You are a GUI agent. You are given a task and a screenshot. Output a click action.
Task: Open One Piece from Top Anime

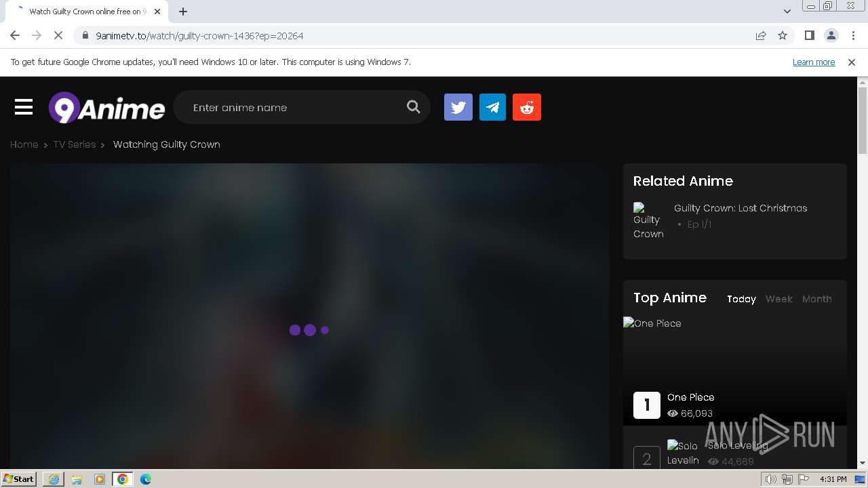pos(690,397)
